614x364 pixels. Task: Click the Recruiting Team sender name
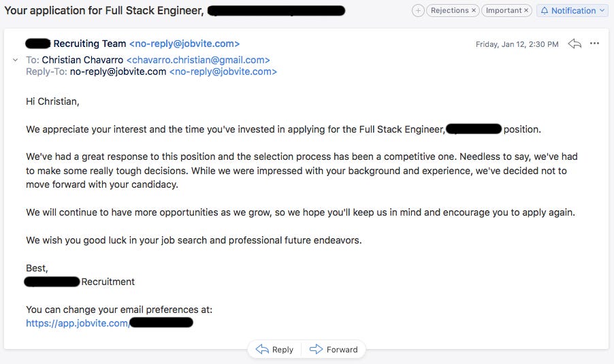point(89,44)
